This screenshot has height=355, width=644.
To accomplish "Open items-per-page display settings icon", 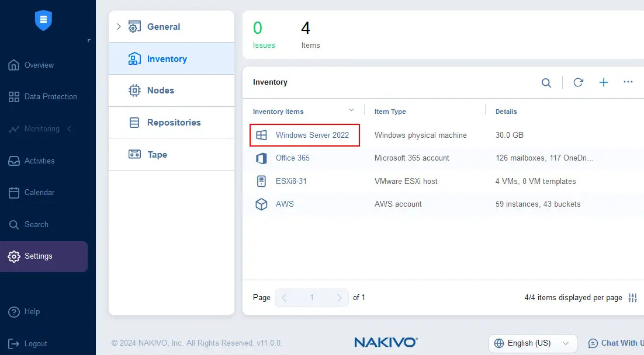I will click(632, 298).
